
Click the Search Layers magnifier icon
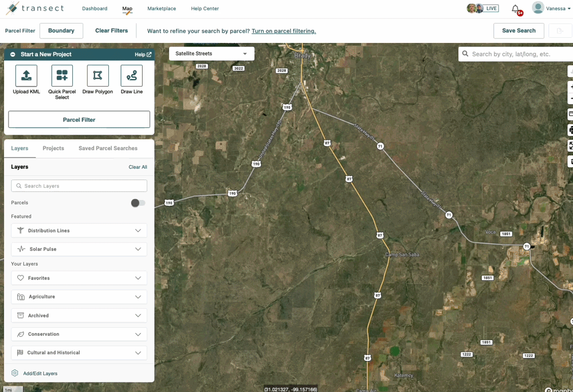[19, 186]
